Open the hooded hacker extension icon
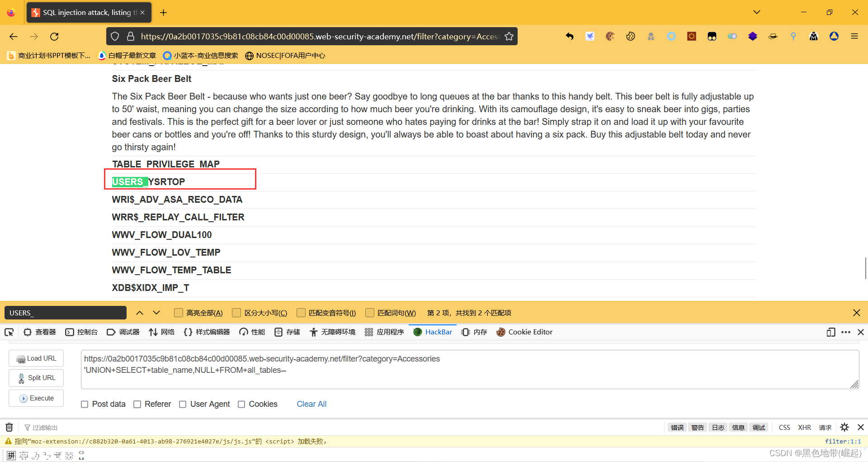 pos(814,37)
